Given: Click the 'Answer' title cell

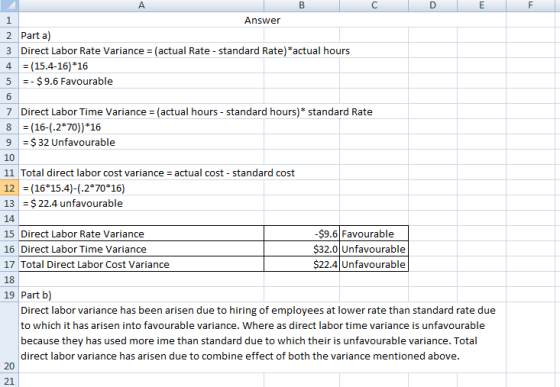Looking at the screenshot, I should (262, 20).
